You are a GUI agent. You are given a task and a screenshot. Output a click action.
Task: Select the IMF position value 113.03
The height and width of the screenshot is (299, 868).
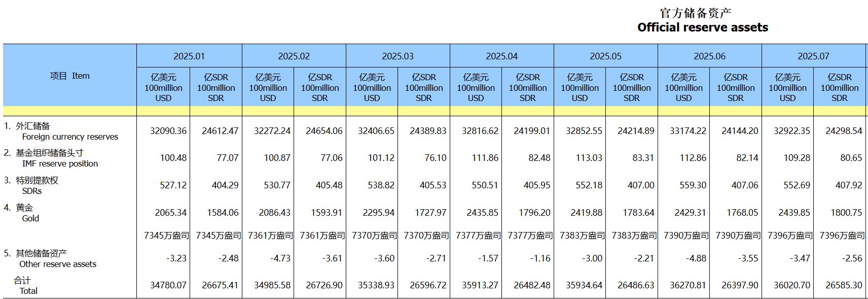click(x=589, y=158)
